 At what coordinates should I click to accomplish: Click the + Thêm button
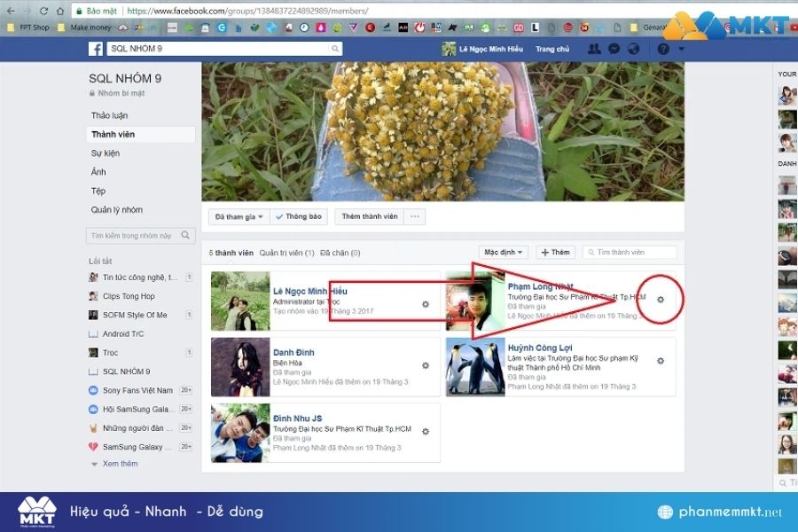click(555, 252)
